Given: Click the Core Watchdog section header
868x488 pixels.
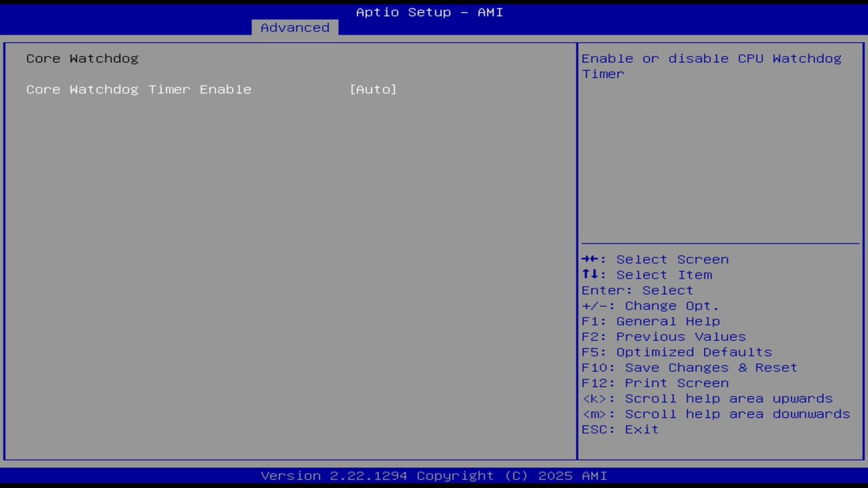Looking at the screenshot, I should pyautogui.click(x=81, y=58).
